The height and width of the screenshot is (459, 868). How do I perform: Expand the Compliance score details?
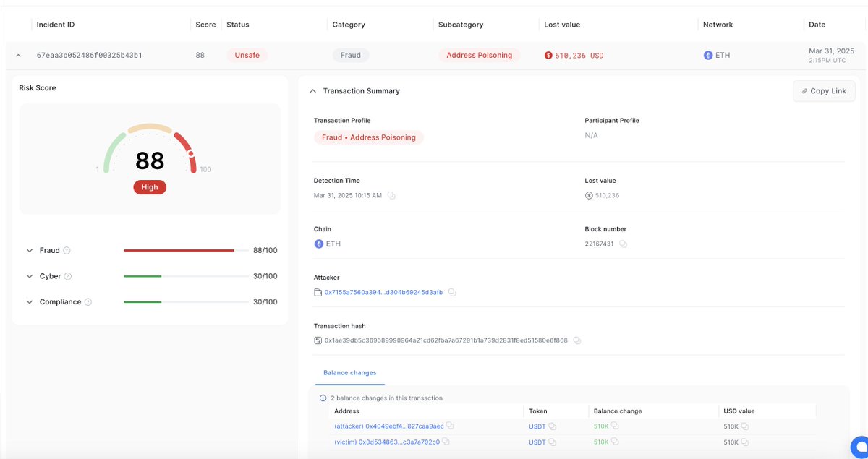pyautogui.click(x=30, y=302)
